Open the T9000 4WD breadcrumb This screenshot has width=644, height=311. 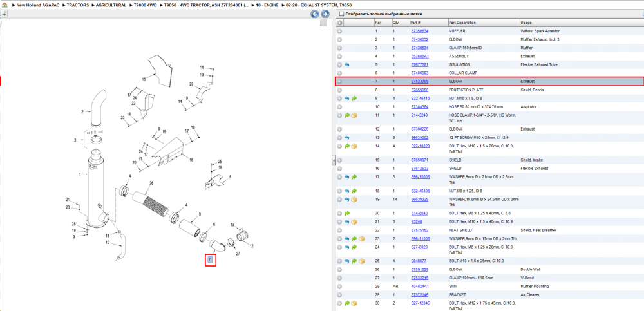point(146,5)
